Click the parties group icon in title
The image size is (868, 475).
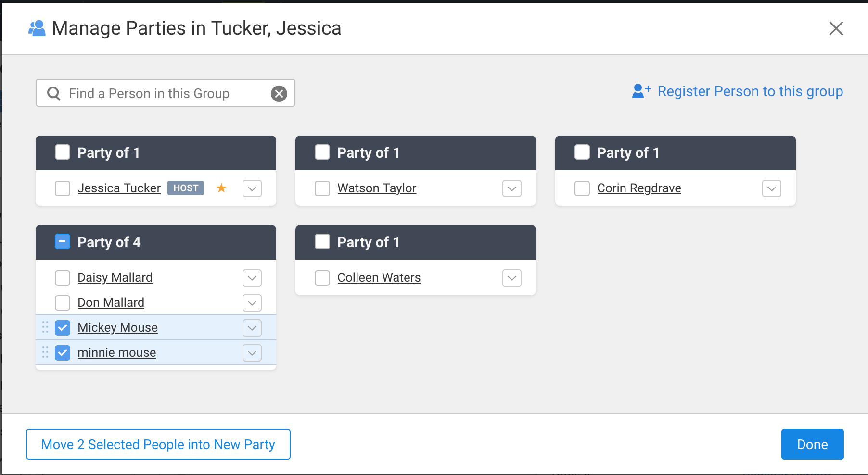[37, 28]
